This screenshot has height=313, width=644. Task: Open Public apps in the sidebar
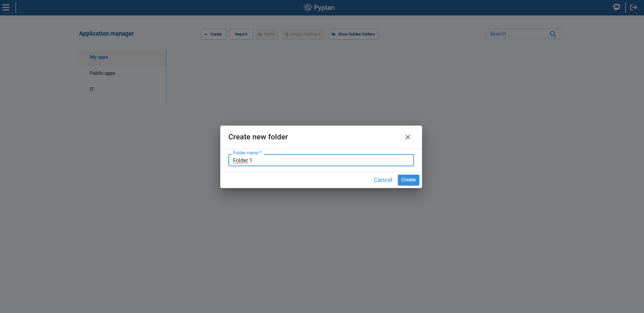[x=102, y=73]
